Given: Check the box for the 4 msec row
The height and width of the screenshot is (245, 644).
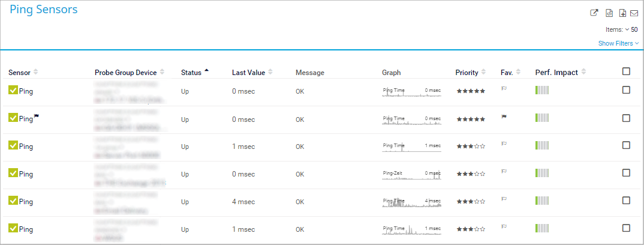Looking at the screenshot, I should pyautogui.click(x=626, y=201).
